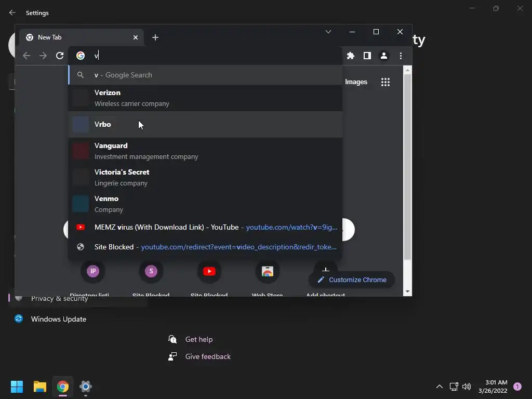Click the Google icon in the address bar

tap(81, 56)
